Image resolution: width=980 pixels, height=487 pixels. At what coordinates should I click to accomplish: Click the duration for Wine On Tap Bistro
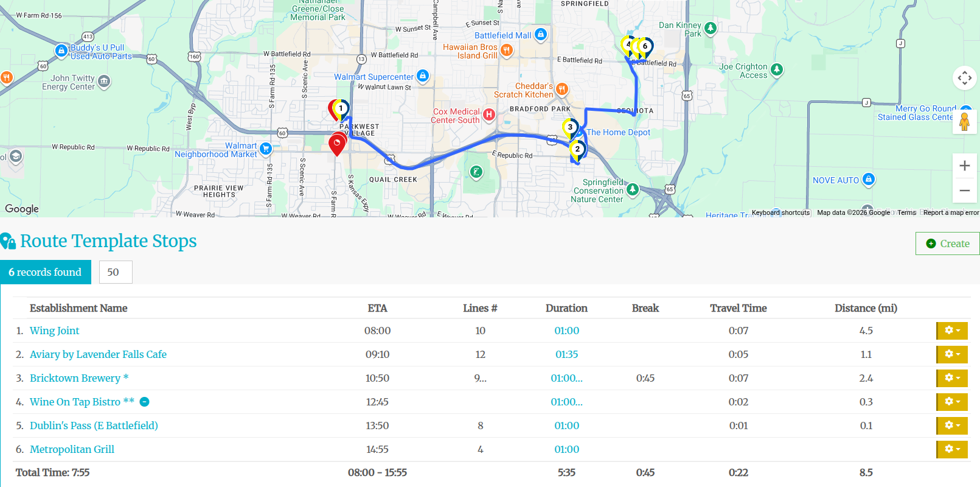pos(567,402)
